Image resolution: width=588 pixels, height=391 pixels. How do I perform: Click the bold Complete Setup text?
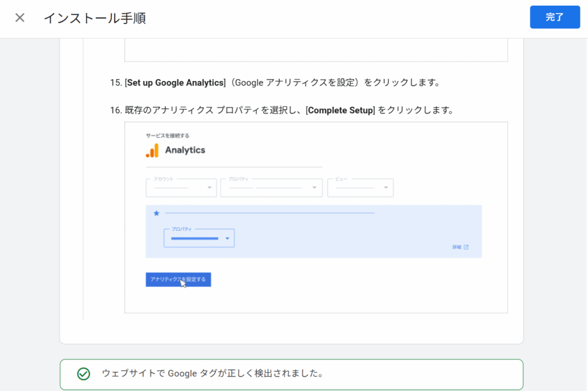[x=341, y=110]
